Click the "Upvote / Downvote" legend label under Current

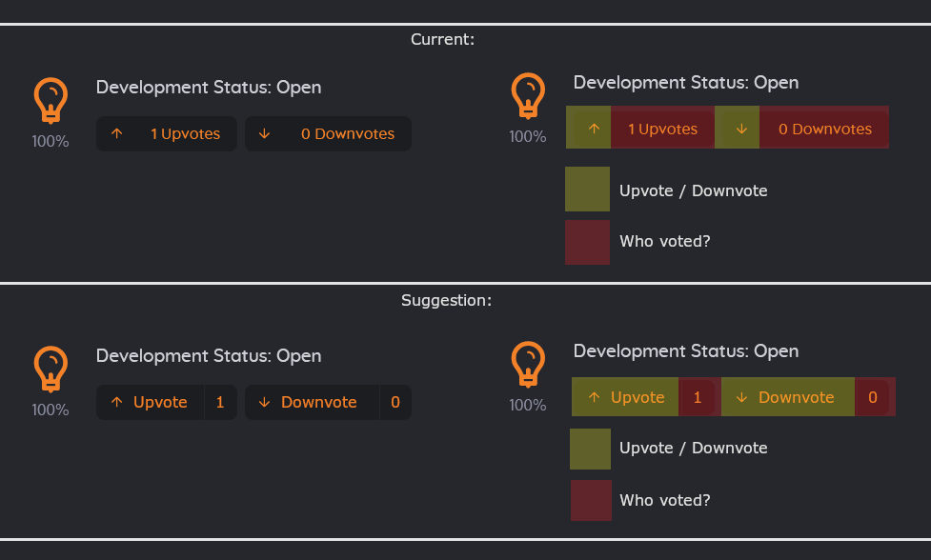coord(694,191)
